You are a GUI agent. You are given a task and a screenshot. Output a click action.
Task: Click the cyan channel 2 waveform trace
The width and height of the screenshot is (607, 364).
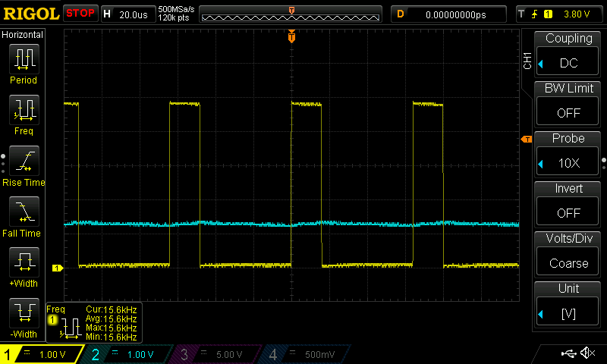coord(291,224)
